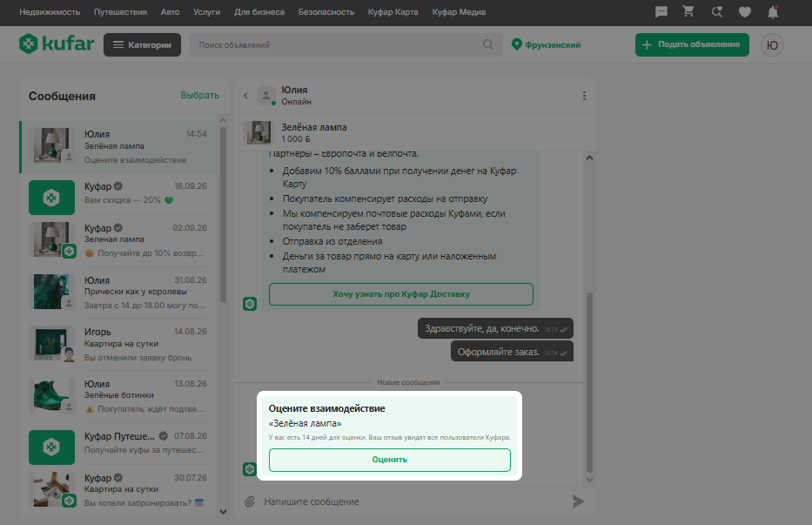Image resolution: width=812 pixels, height=525 pixels.
Task: Open Путешествия in top menu
Action: 121,12
